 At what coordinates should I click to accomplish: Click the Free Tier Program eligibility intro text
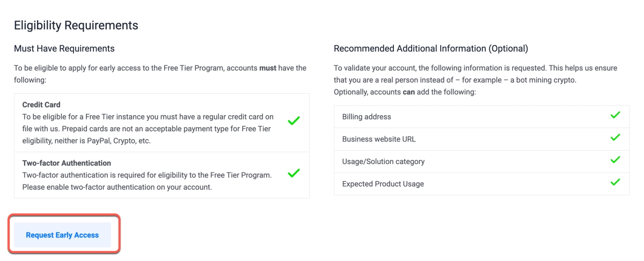coord(160,73)
